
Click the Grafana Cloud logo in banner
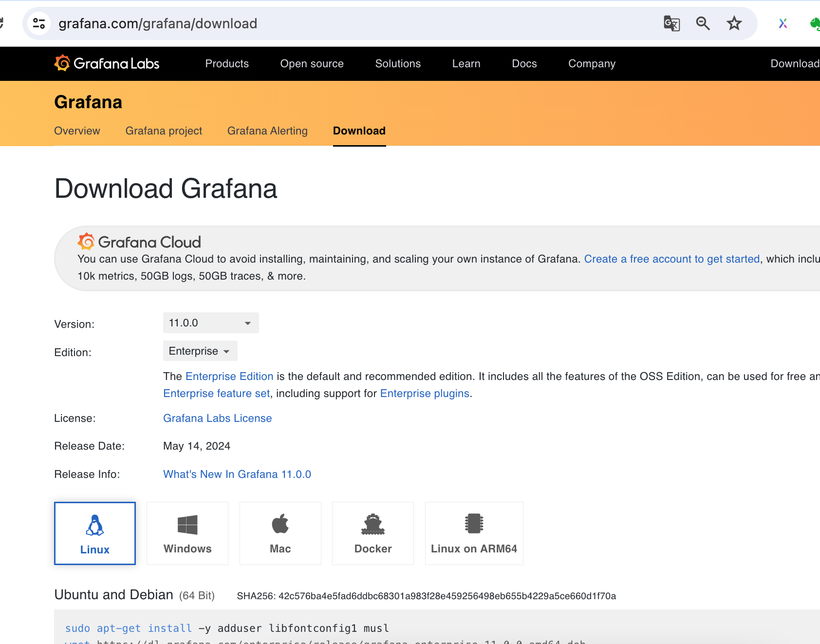(x=139, y=242)
